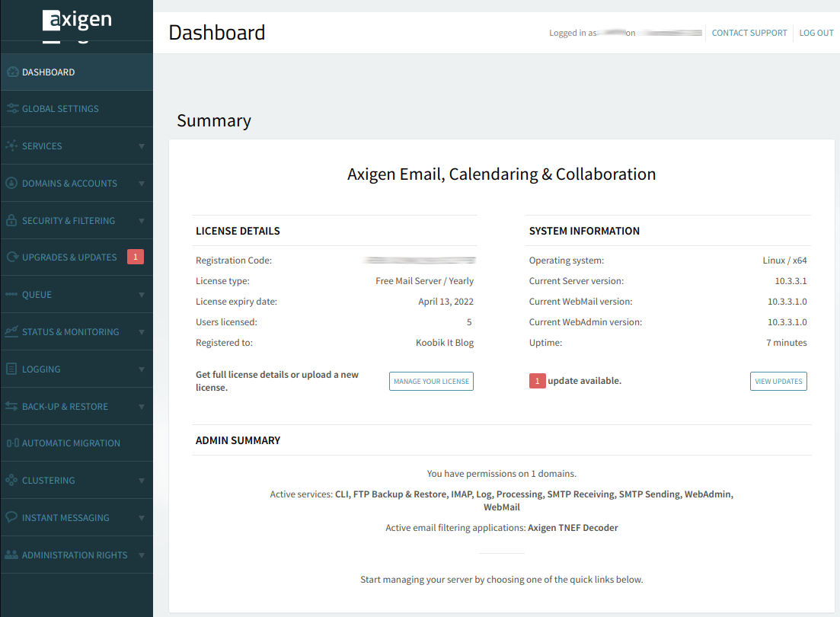Expand the Services submenu arrow
Viewport: 840px width, 617px height.
coord(142,146)
